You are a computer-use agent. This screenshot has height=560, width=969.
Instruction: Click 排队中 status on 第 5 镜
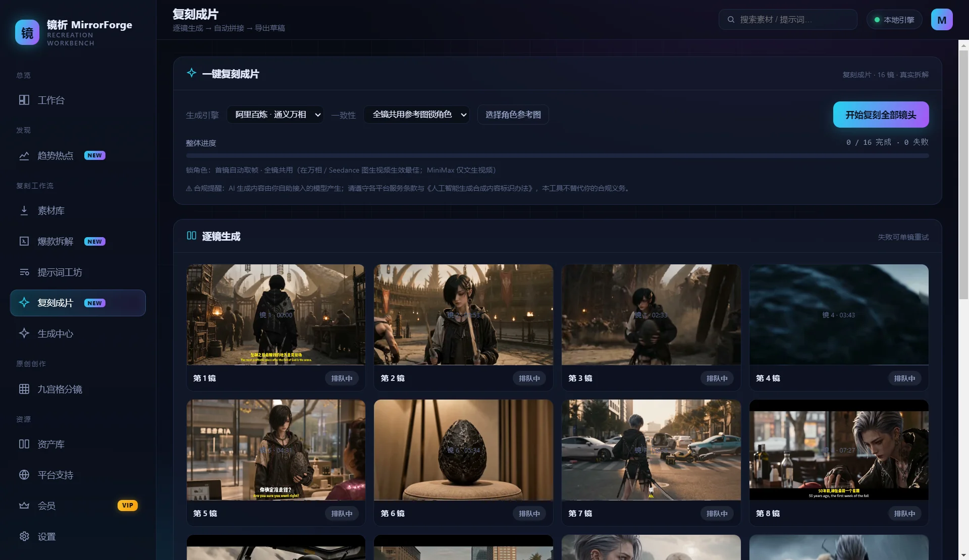(x=342, y=514)
